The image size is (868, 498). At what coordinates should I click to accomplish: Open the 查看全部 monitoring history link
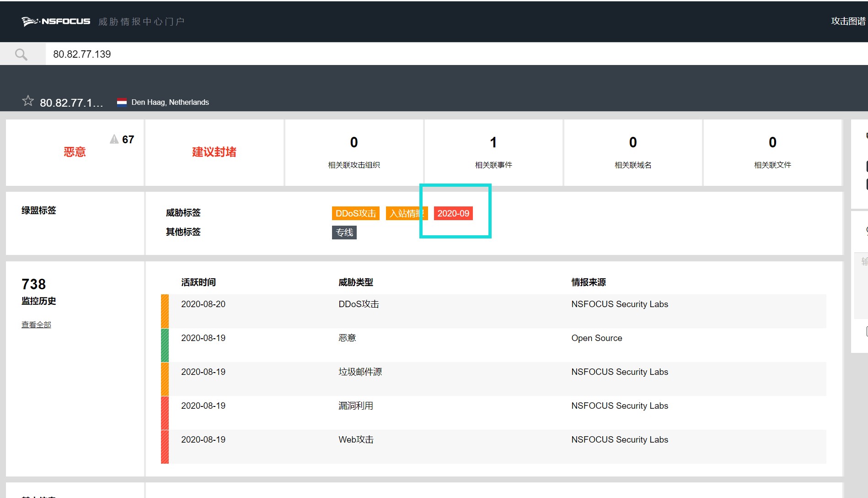coord(36,325)
